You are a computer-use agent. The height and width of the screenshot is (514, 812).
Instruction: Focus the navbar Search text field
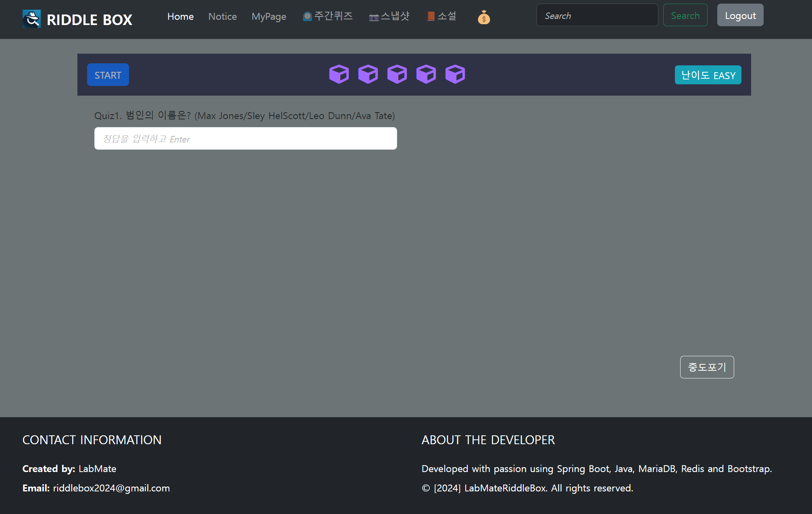coord(597,15)
